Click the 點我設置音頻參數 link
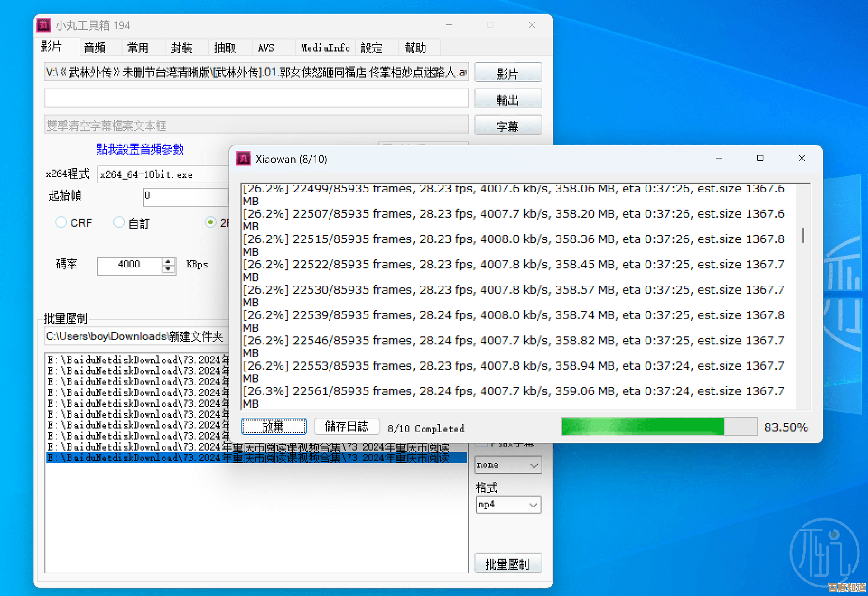The image size is (868, 596). pyautogui.click(x=140, y=150)
